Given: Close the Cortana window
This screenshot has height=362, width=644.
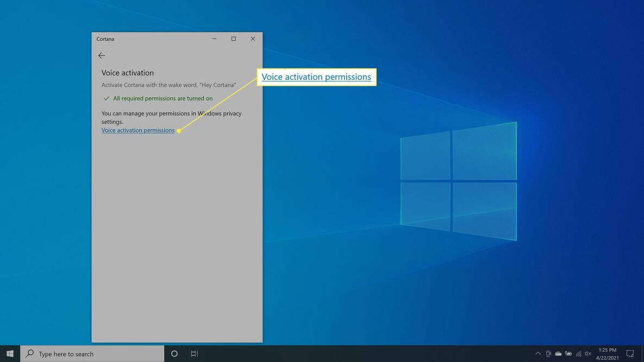Looking at the screenshot, I should [253, 39].
